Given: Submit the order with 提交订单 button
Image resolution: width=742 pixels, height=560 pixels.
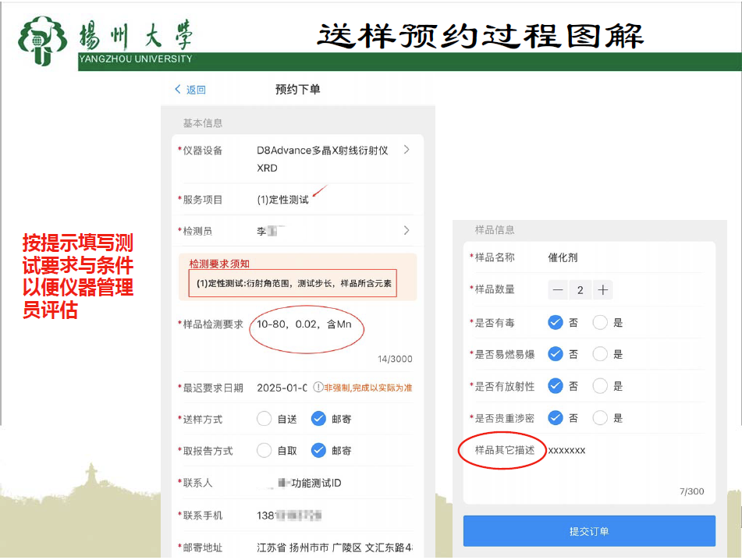Looking at the screenshot, I should [x=589, y=531].
